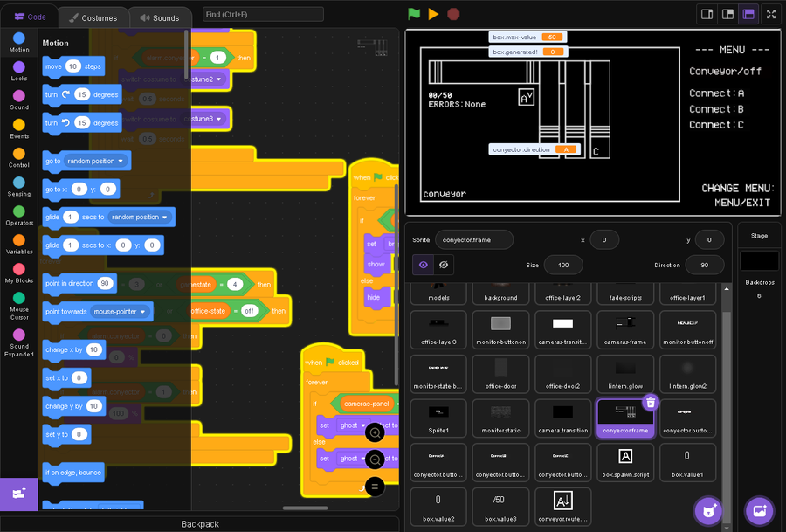
Task: Switch to the small stage layout
Action: (707, 14)
